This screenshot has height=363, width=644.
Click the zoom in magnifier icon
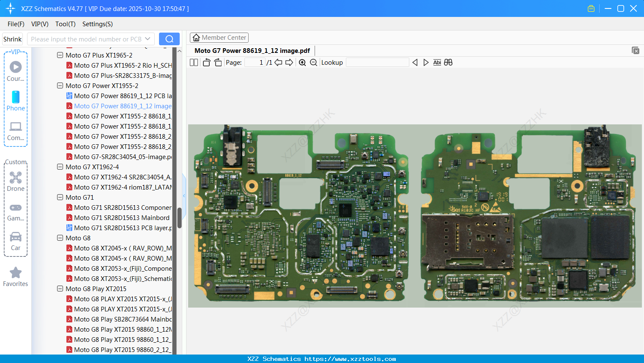(x=302, y=63)
